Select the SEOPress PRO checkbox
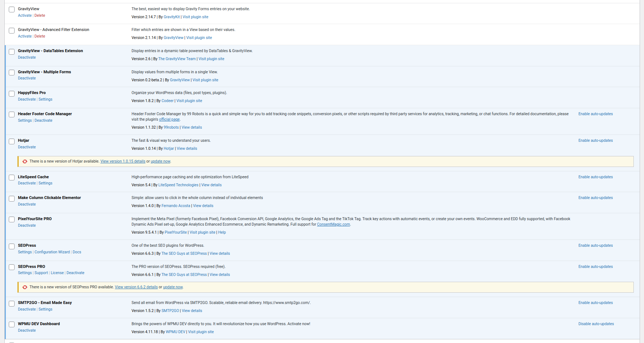 point(12,267)
